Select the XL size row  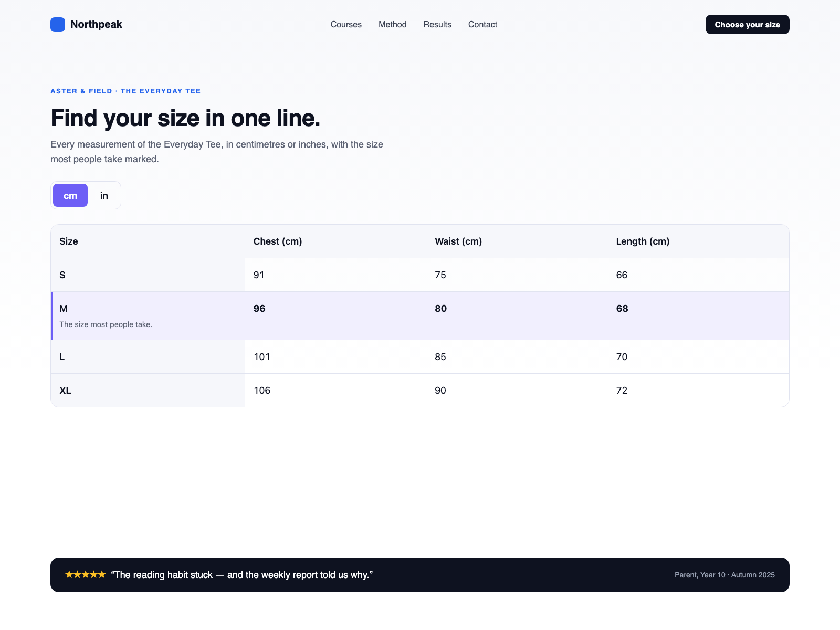point(420,391)
